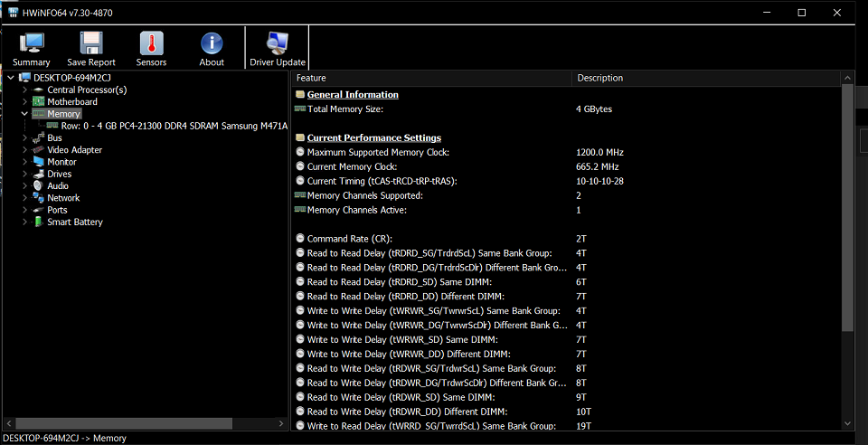Screen dimensions: 868x445
Task: Expand the Smart Battery node
Action: point(25,222)
